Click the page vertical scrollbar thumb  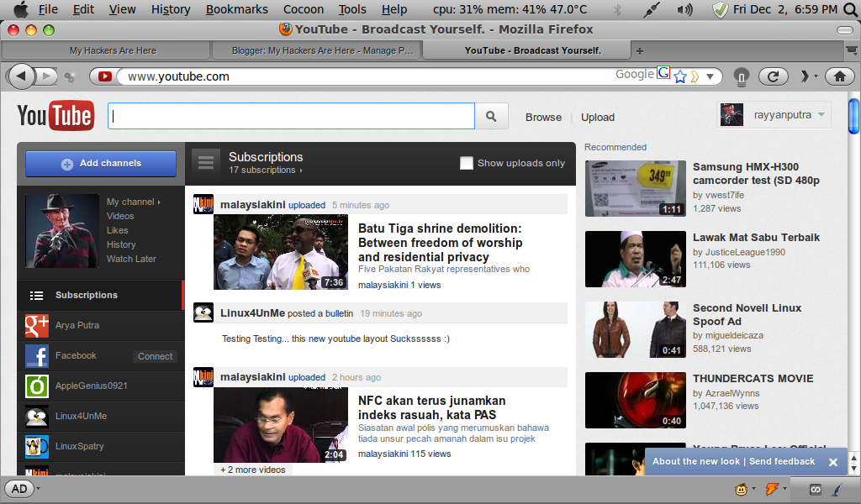click(853, 116)
